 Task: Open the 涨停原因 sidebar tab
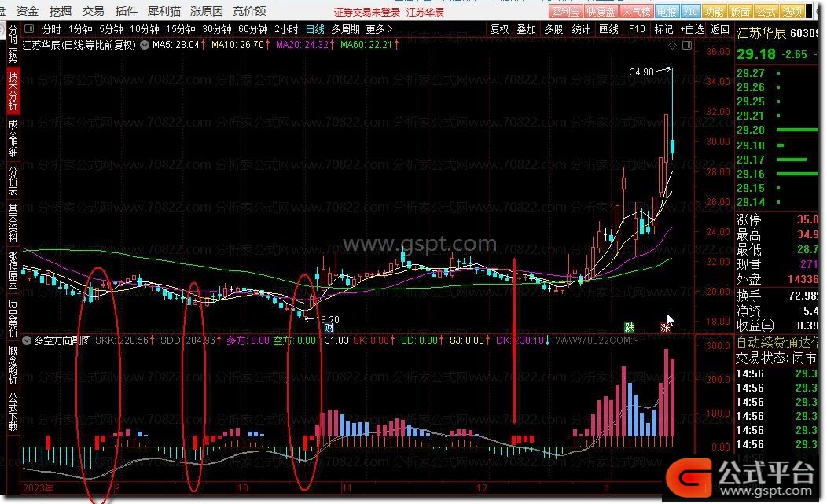click(13, 270)
